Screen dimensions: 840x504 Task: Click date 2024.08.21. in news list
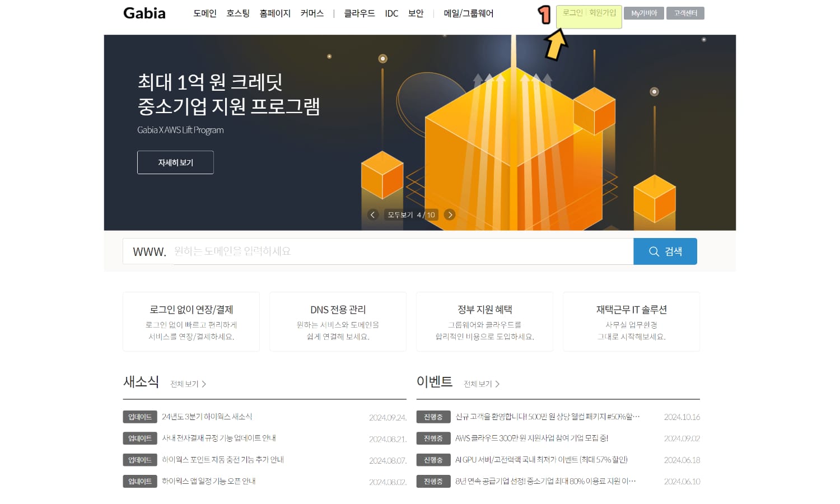click(388, 439)
